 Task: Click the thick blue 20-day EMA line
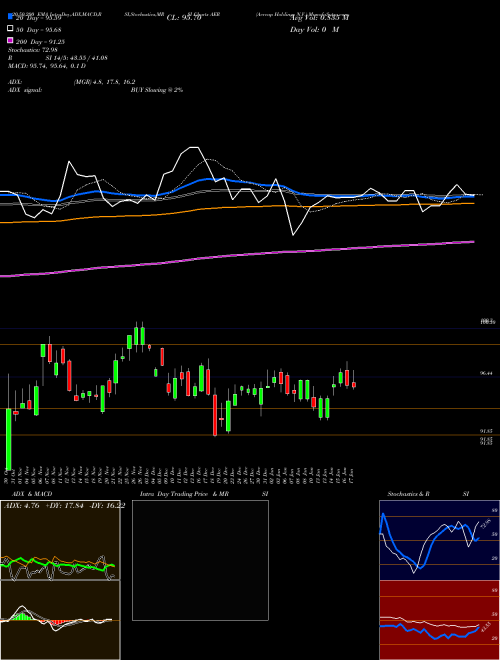(x=237, y=182)
